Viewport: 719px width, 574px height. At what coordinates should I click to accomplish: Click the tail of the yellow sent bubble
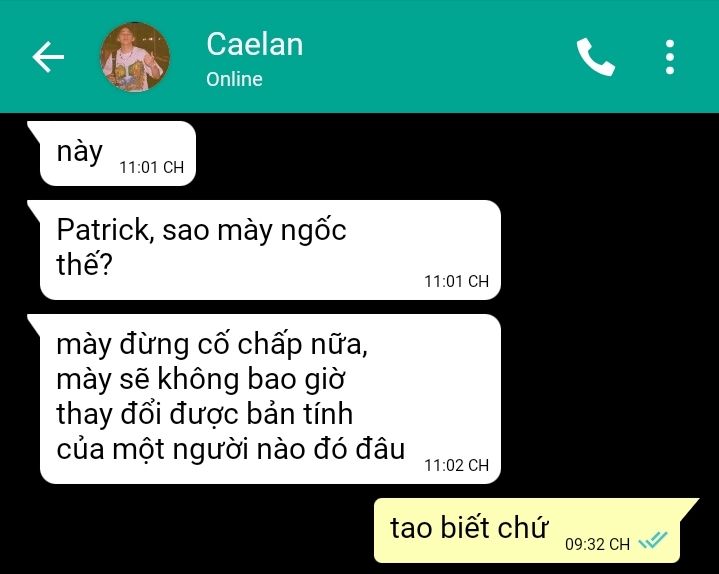(x=687, y=508)
